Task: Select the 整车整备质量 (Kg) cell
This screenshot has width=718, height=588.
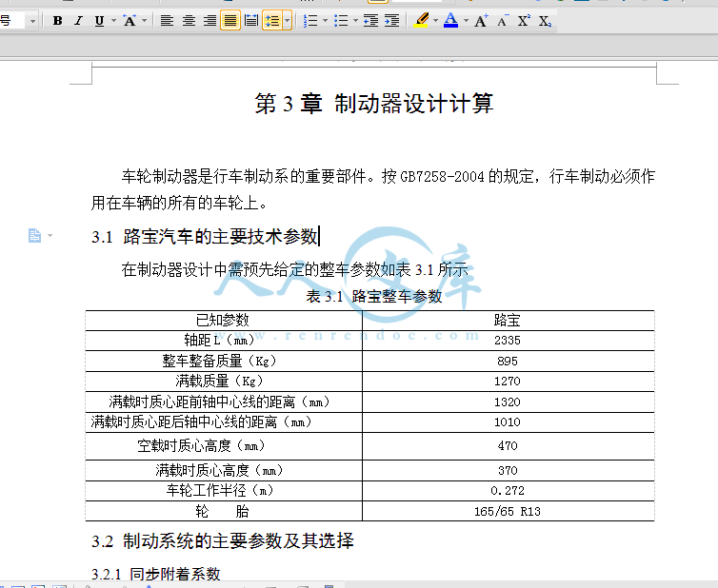Action: (224, 361)
